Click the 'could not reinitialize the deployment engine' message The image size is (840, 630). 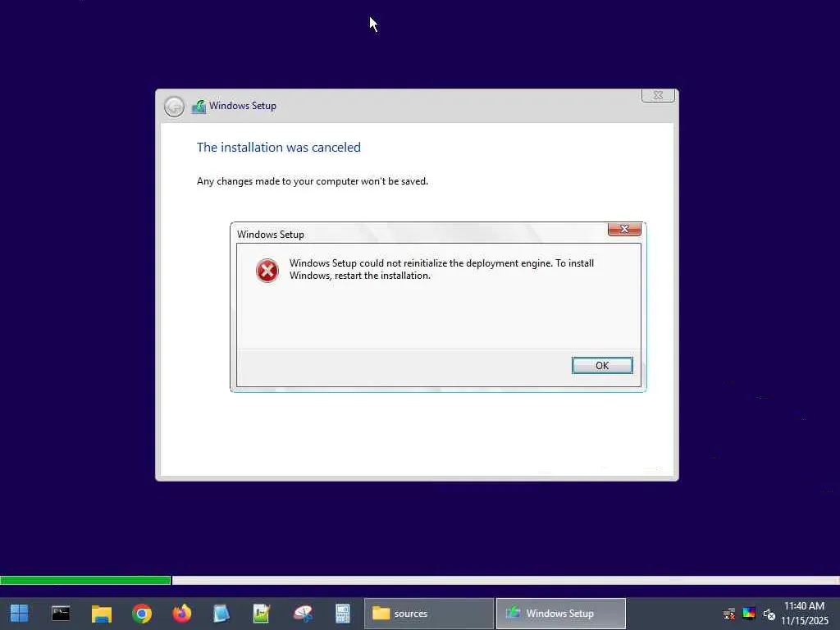(441, 269)
